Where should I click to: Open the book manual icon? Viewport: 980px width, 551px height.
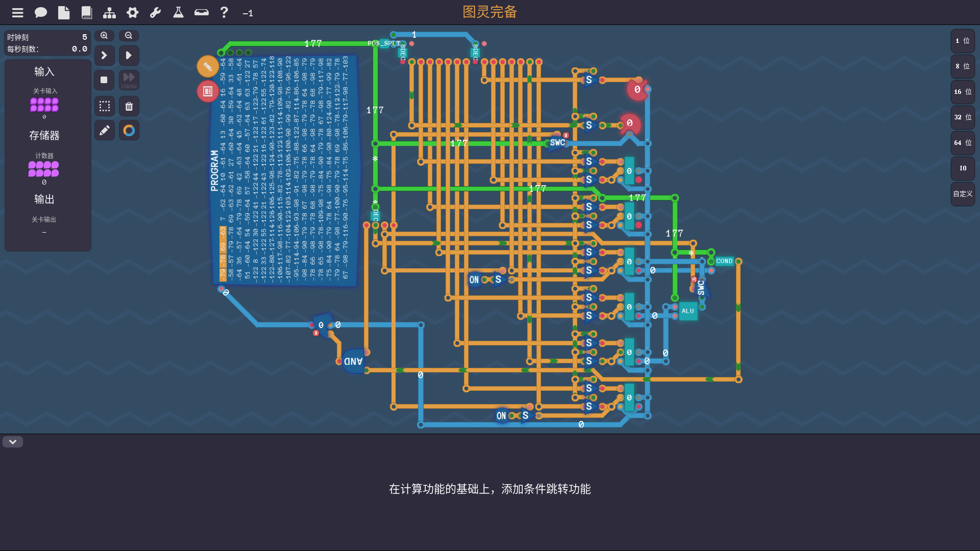[x=87, y=13]
